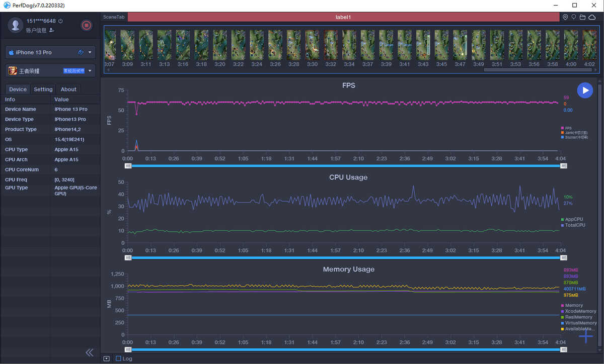The height and width of the screenshot is (364, 604).
Task: Select the screenshot thumbnail at 3:49
Action: [478, 45]
